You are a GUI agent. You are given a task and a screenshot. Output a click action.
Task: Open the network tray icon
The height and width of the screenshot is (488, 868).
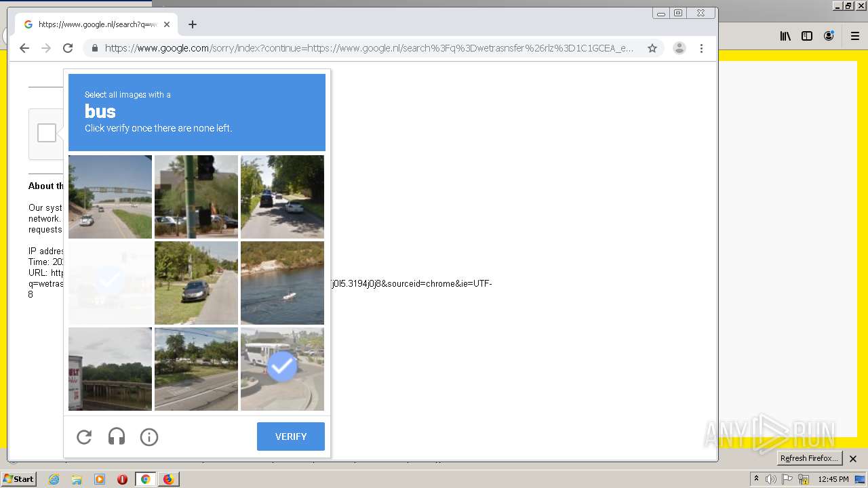[x=804, y=479]
